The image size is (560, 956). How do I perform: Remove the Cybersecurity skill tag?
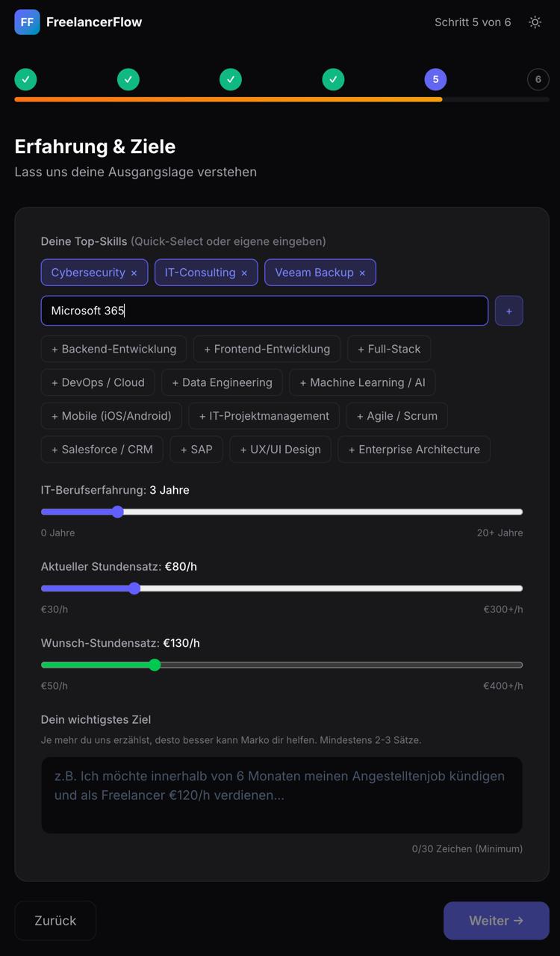coord(134,273)
